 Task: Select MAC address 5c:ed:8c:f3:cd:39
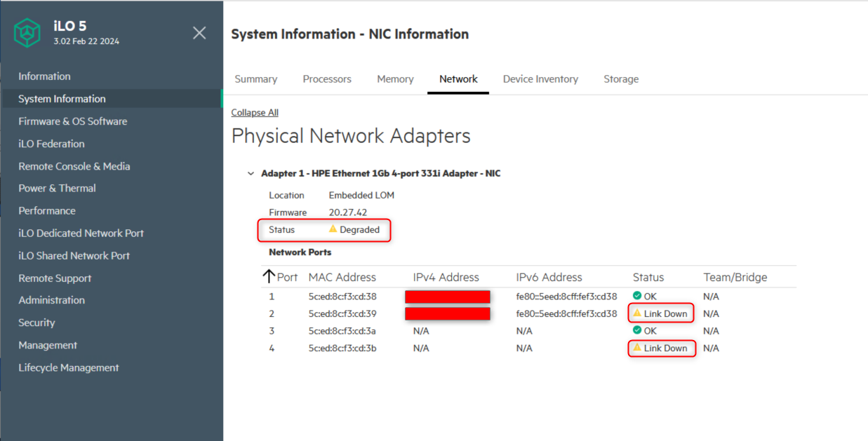(342, 313)
